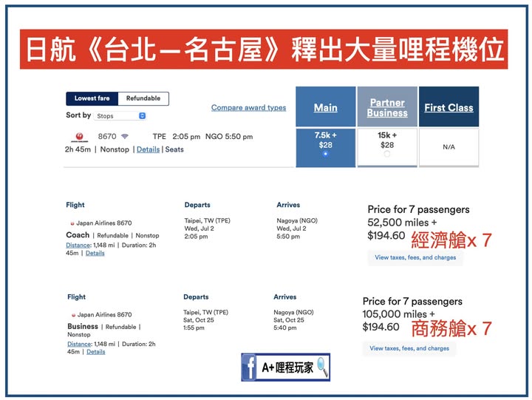View taxes, fees for 105,000 miles price
The width and height of the screenshot is (532, 400).
click(x=409, y=348)
